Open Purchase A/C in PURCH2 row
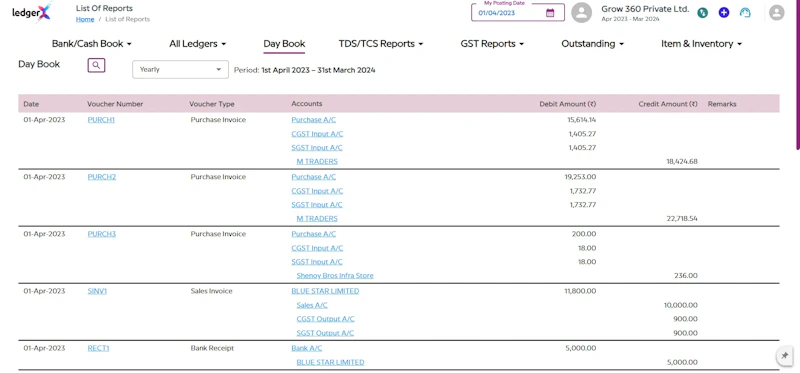This screenshot has width=800, height=373. [x=313, y=177]
